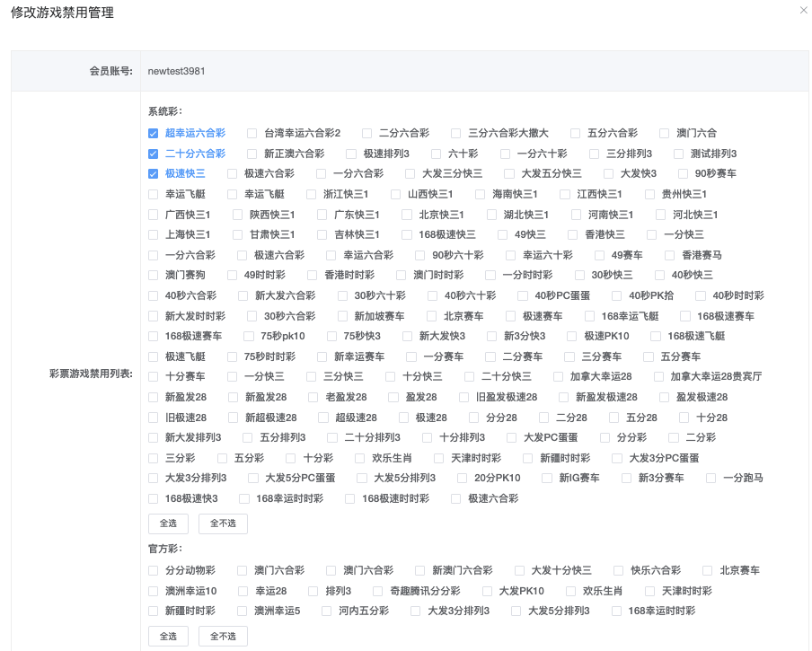Enable the 新加坡赛车 checkbox
812x651 pixels.
342,316
